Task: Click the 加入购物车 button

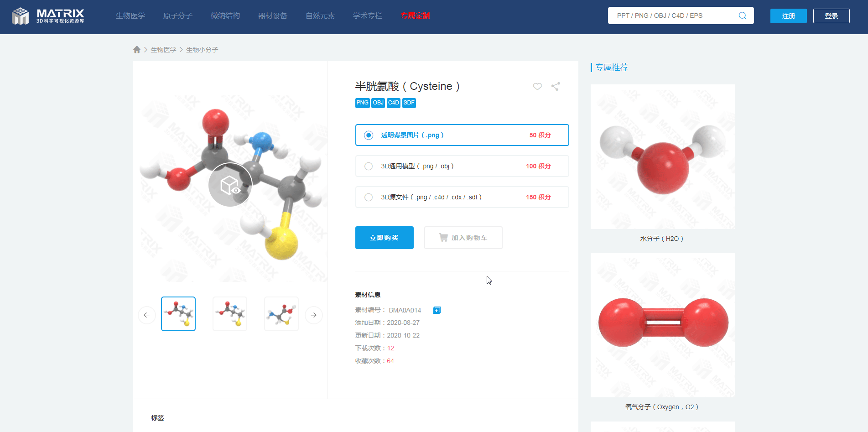Action: pos(463,238)
